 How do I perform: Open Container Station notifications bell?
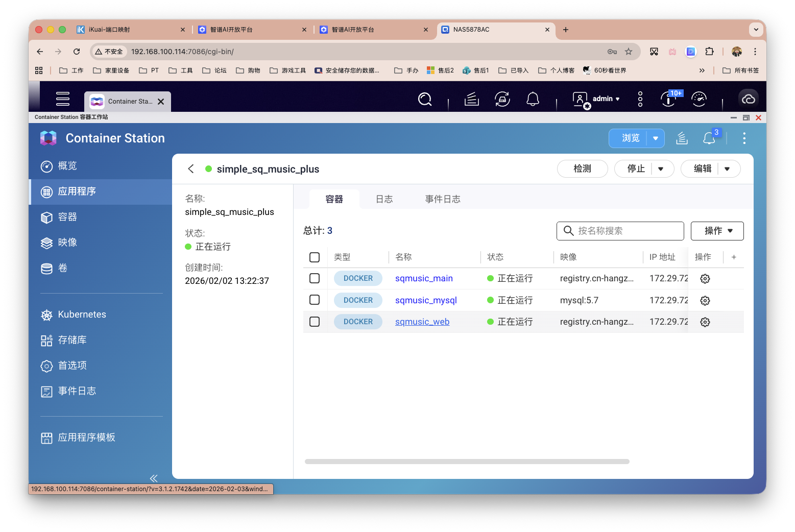tap(708, 138)
